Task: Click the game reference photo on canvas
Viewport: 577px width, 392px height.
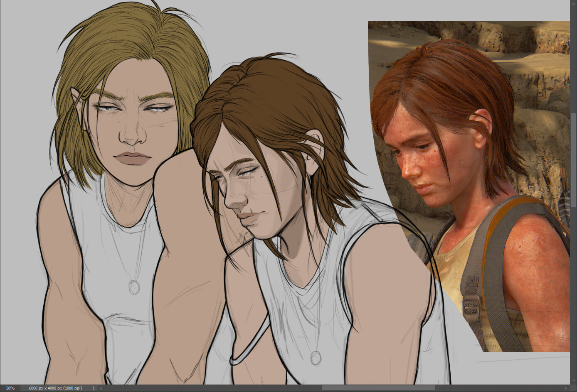Action: click(x=469, y=186)
